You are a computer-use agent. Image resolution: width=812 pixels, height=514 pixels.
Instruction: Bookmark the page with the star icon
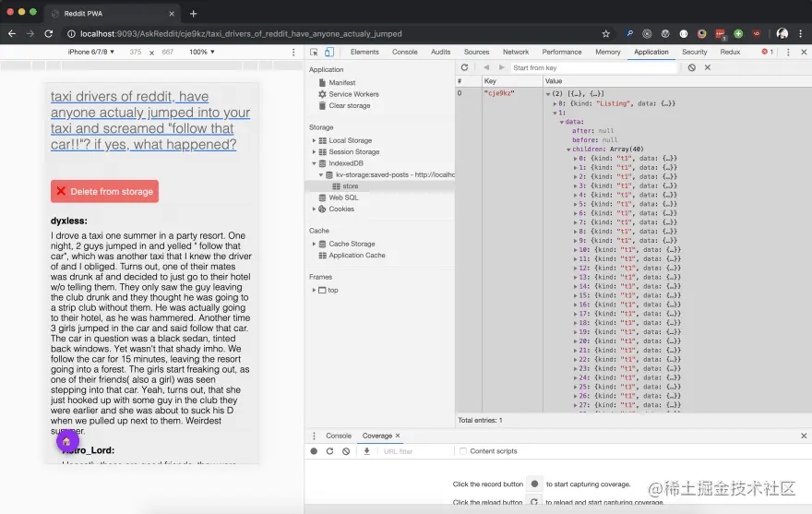tap(606, 33)
